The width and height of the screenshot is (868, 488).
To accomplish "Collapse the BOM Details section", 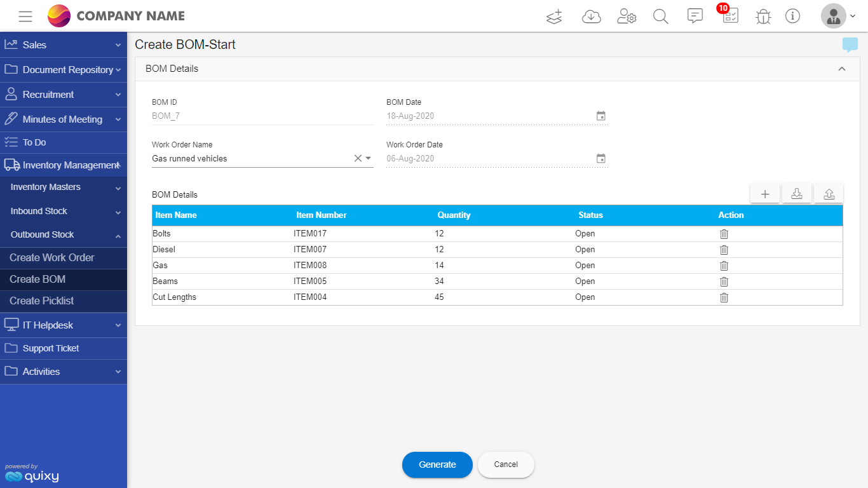I will click(842, 68).
